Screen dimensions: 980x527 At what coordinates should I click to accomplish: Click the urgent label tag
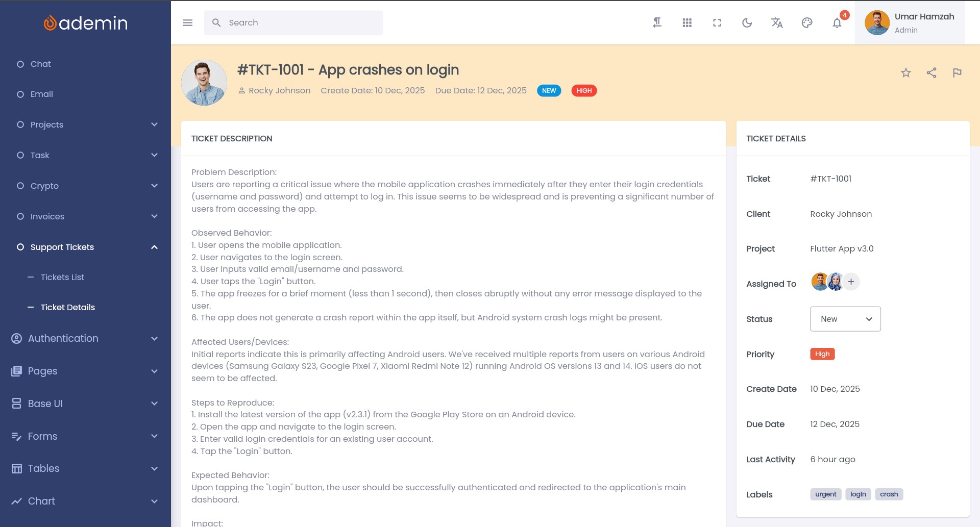(825, 494)
